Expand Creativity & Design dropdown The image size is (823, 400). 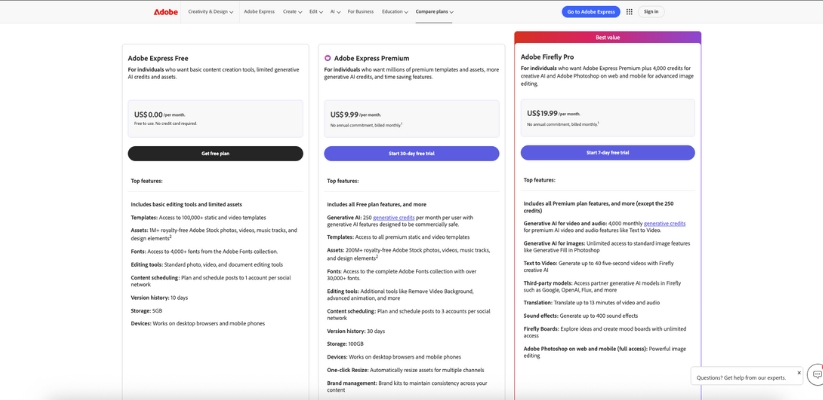click(x=210, y=12)
